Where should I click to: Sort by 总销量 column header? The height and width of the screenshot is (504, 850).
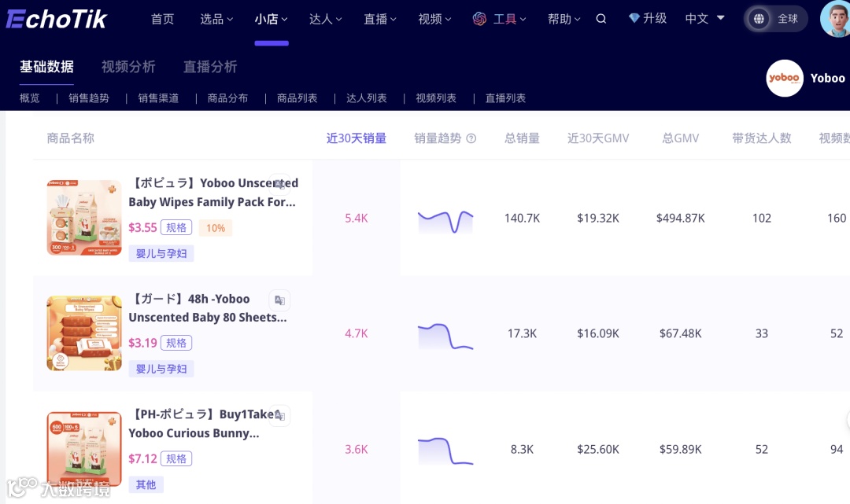click(x=522, y=138)
